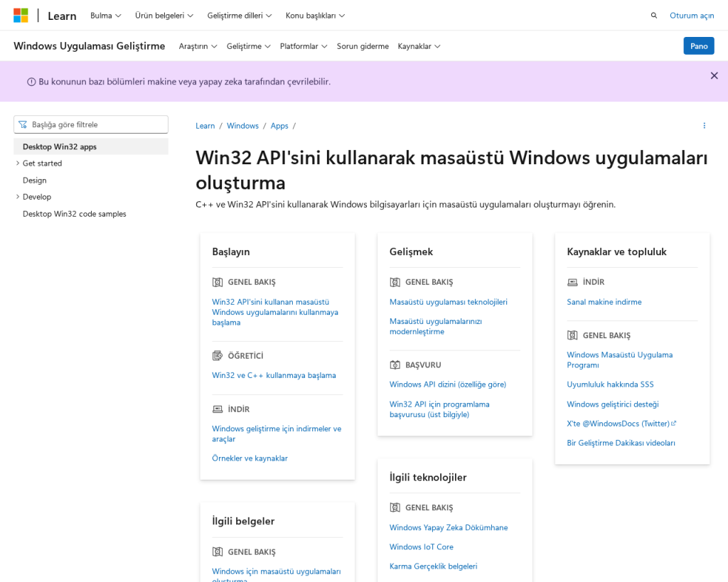Go to Learn breadcrumb link
Screen dimensions: 728x582
(x=205, y=126)
